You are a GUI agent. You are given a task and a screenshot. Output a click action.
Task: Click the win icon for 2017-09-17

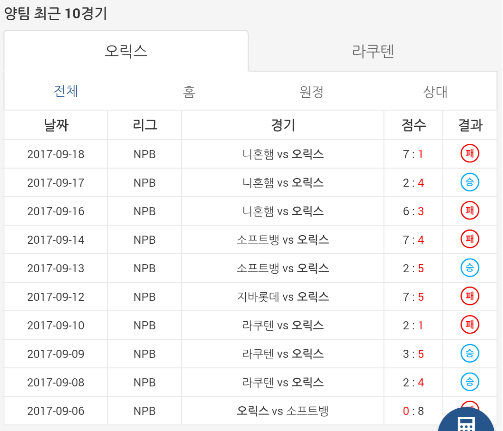click(x=470, y=182)
